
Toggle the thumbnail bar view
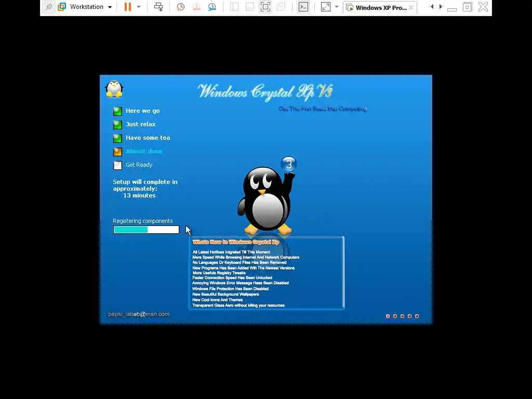[x=250, y=7]
